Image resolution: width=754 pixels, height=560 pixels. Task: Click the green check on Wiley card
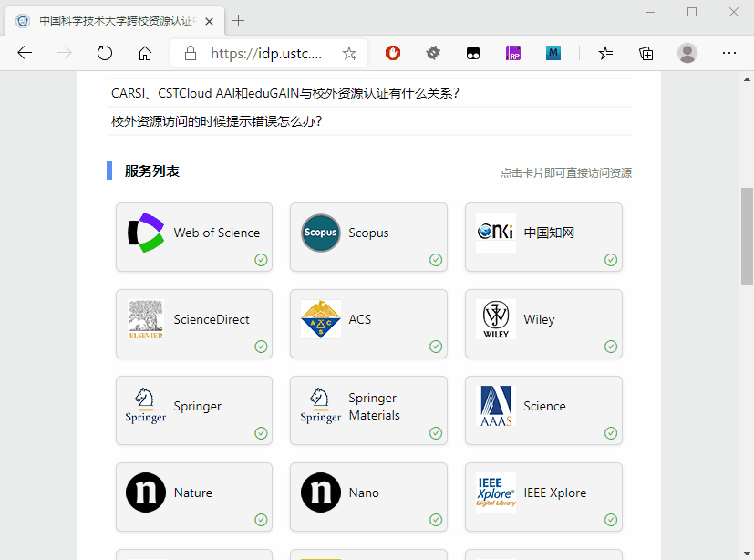coord(611,347)
